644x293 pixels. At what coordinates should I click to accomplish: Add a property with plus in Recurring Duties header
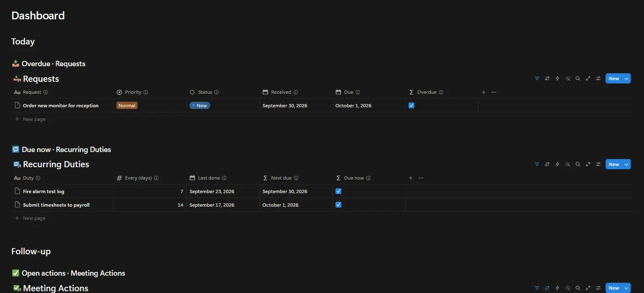click(410, 178)
